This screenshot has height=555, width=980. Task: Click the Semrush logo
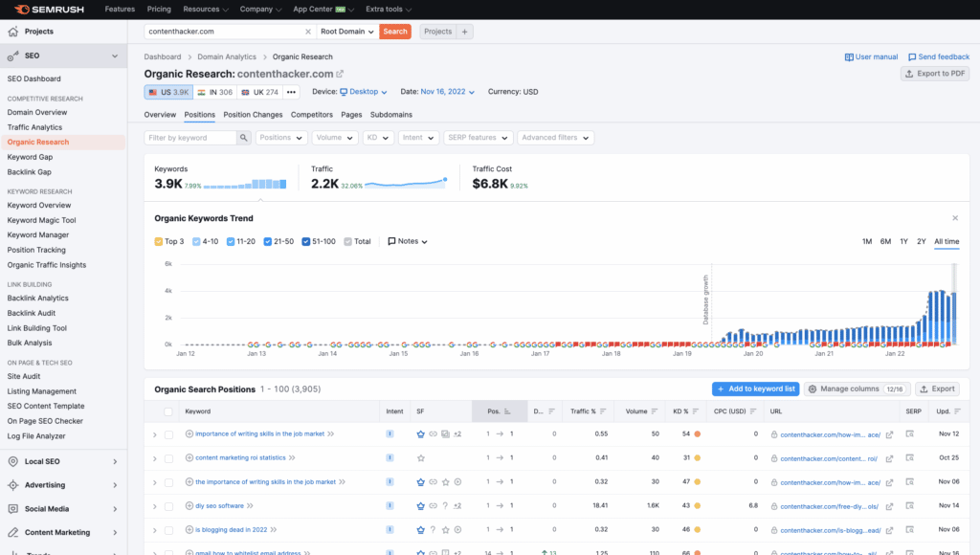pos(49,10)
